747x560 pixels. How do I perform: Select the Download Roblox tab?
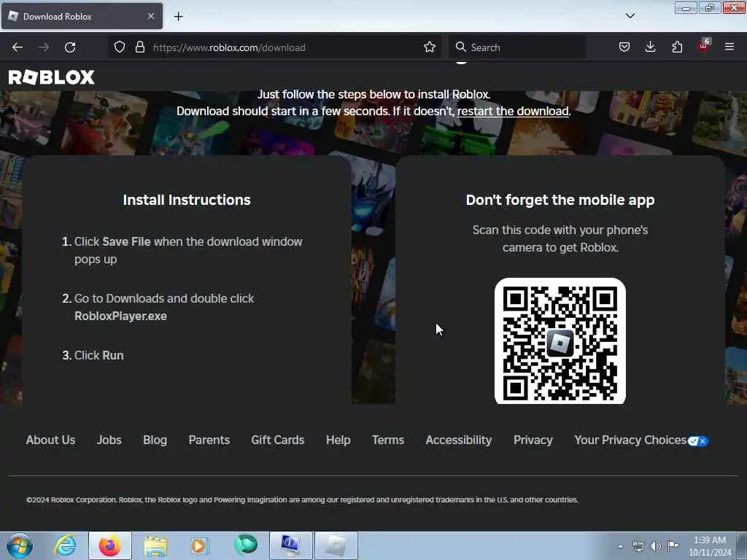pos(82,16)
